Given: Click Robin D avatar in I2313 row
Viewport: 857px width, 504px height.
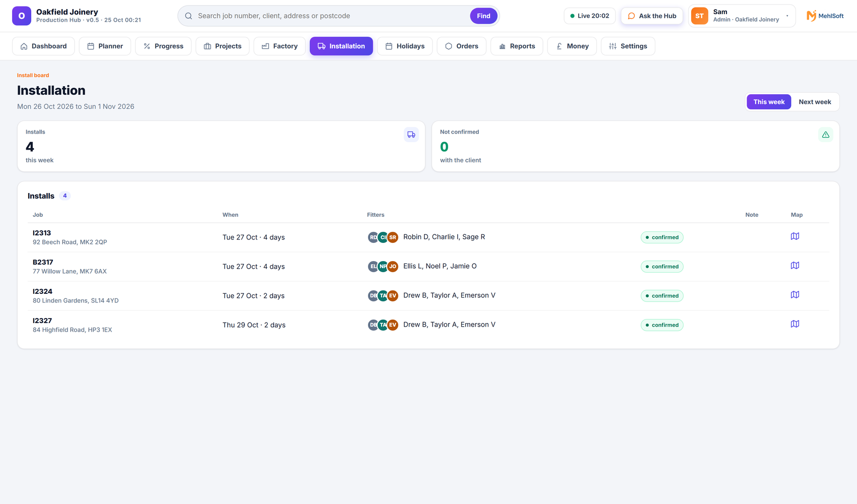Looking at the screenshot, I should pos(373,237).
